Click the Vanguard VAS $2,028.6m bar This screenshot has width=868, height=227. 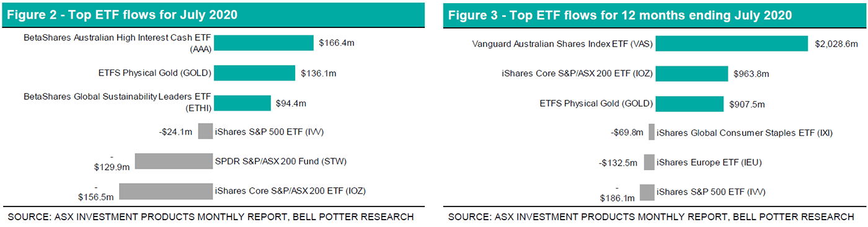(732, 43)
